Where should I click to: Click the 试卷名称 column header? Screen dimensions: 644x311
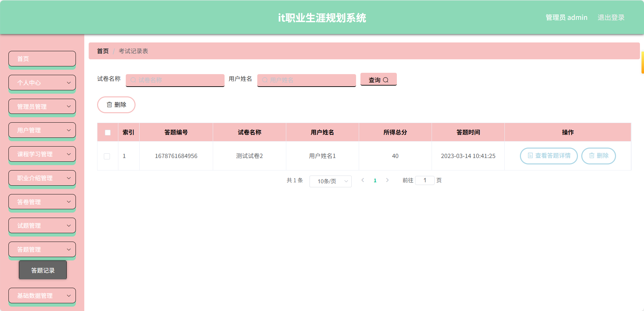[x=250, y=132]
